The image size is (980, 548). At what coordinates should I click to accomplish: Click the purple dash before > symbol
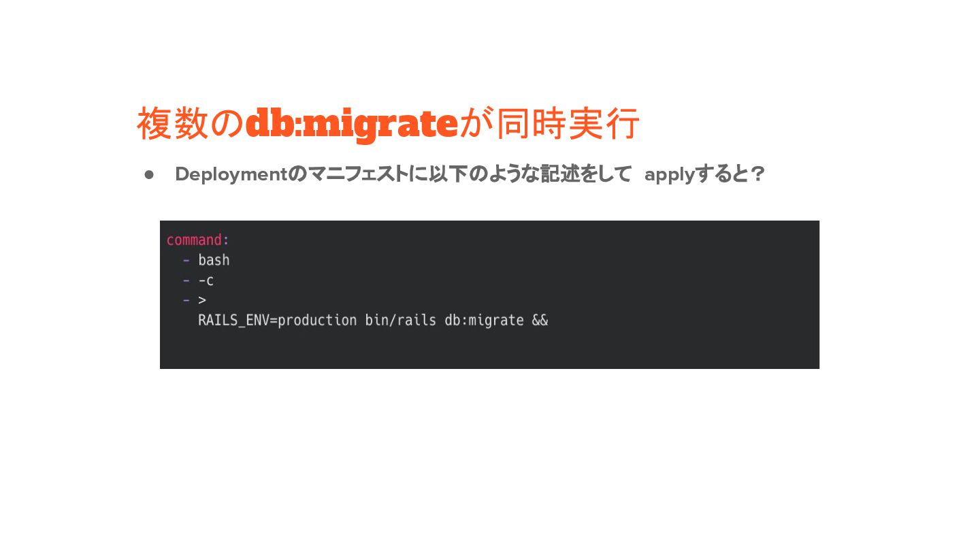(186, 300)
